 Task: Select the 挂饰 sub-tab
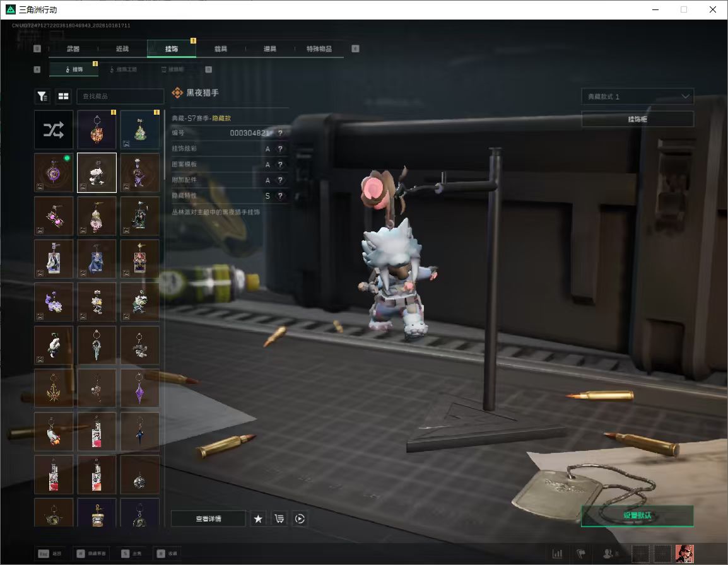click(74, 69)
